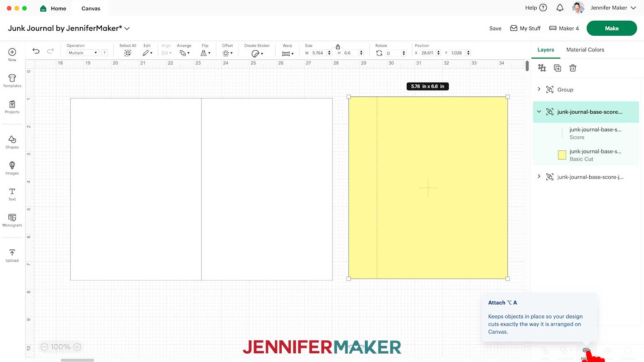Click the Rotate stepper arrows
Viewport: 644px width, 362px height.
(x=404, y=53)
